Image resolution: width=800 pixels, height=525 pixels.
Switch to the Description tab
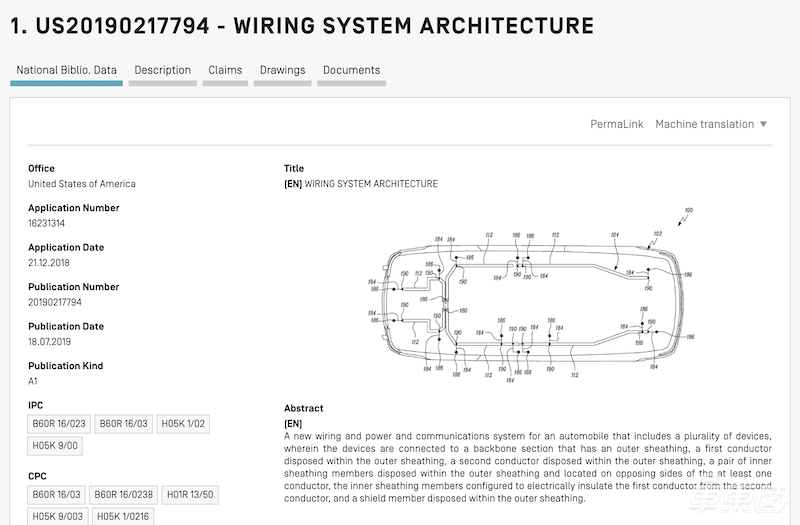point(162,70)
